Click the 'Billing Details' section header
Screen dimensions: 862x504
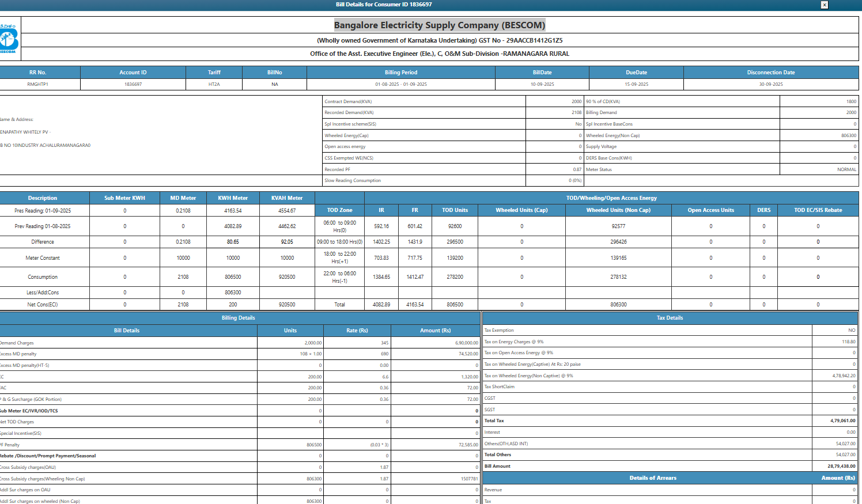tap(239, 318)
